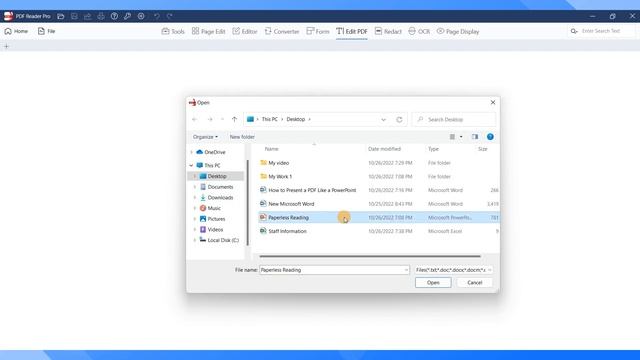The width and height of the screenshot is (640, 360).
Task: Click the Open button
Action: [433, 282]
